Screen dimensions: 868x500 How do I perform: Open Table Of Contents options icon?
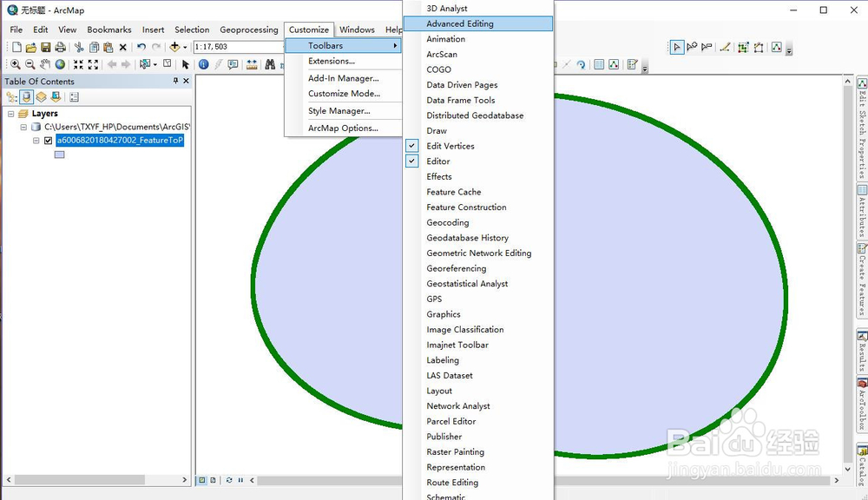(74, 97)
